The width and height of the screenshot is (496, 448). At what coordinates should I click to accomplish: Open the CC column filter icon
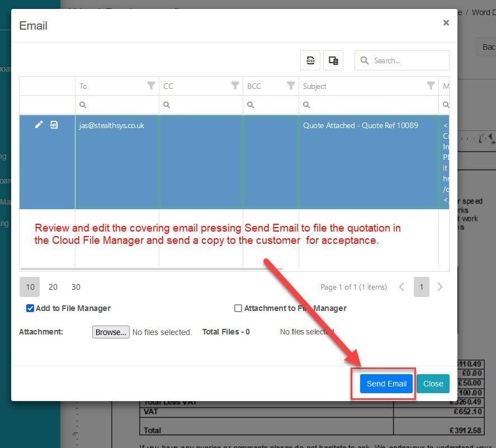click(x=235, y=86)
